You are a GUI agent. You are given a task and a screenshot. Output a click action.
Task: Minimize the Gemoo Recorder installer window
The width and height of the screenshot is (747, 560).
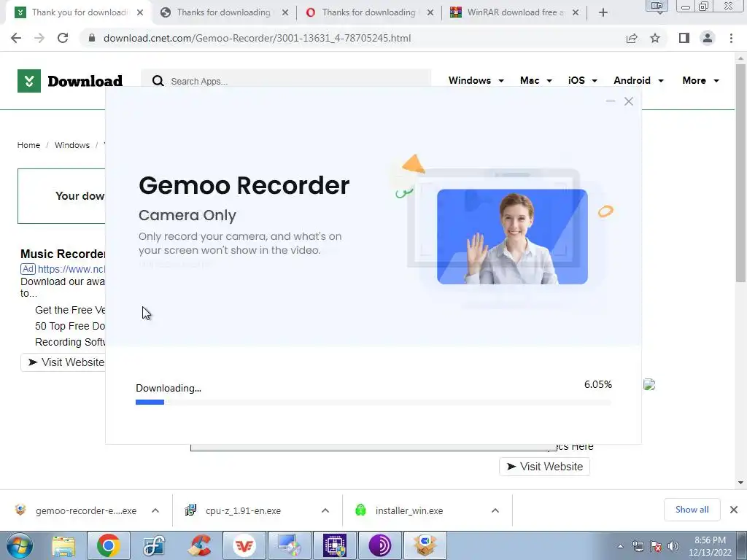(611, 101)
